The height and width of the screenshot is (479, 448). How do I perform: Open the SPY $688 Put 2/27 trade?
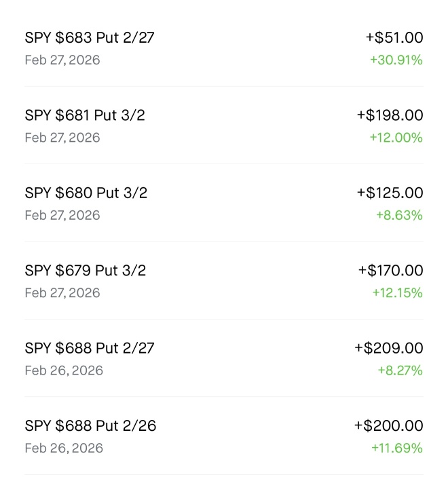pos(224,358)
